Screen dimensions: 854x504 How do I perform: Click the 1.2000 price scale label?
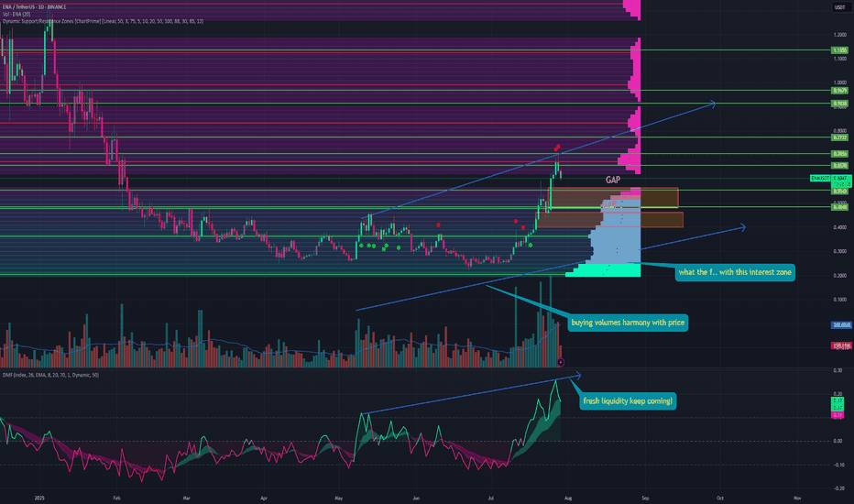coord(840,34)
